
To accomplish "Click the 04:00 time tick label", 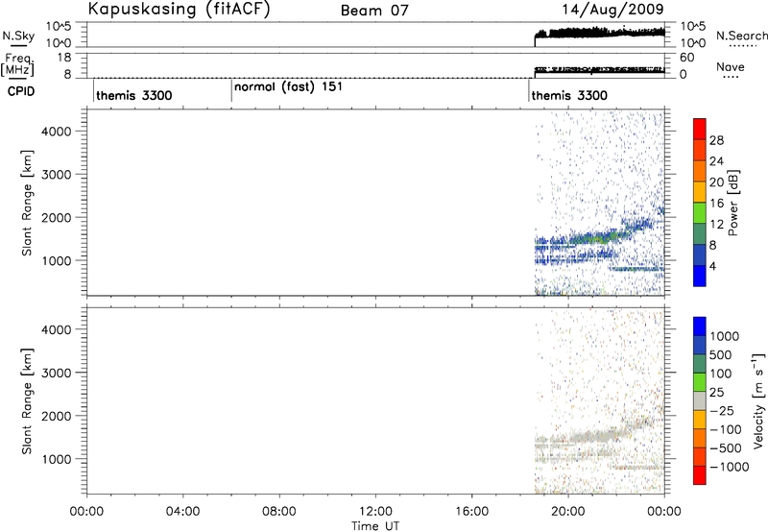I will coord(182,512).
